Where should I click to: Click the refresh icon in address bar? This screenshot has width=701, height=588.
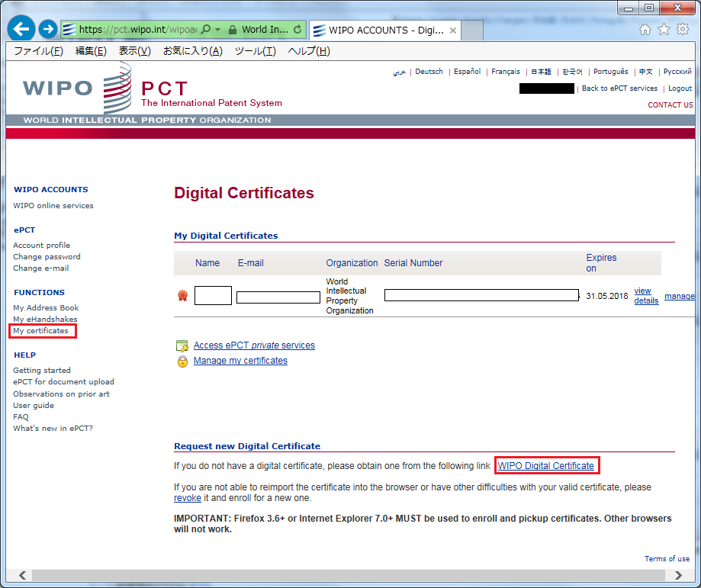coord(297,30)
